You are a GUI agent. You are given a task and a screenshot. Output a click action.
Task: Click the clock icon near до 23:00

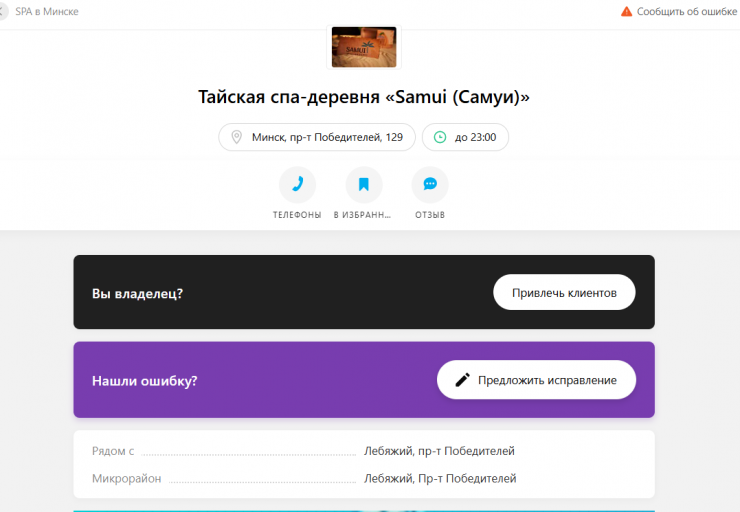coord(440,137)
